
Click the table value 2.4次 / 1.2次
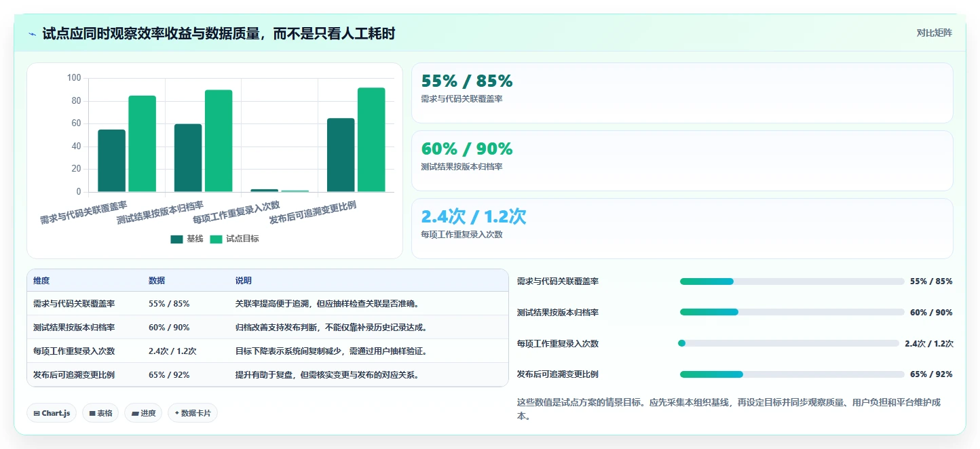click(172, 351)
